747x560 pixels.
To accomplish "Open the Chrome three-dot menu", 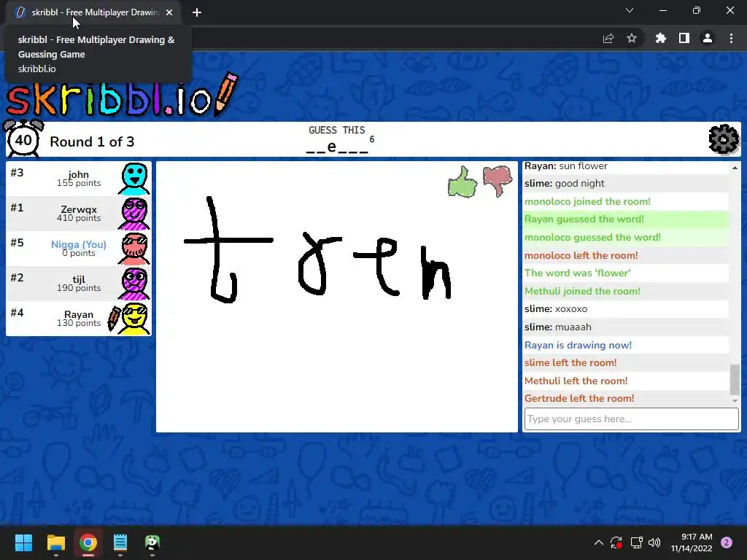I will pos(731,38).
